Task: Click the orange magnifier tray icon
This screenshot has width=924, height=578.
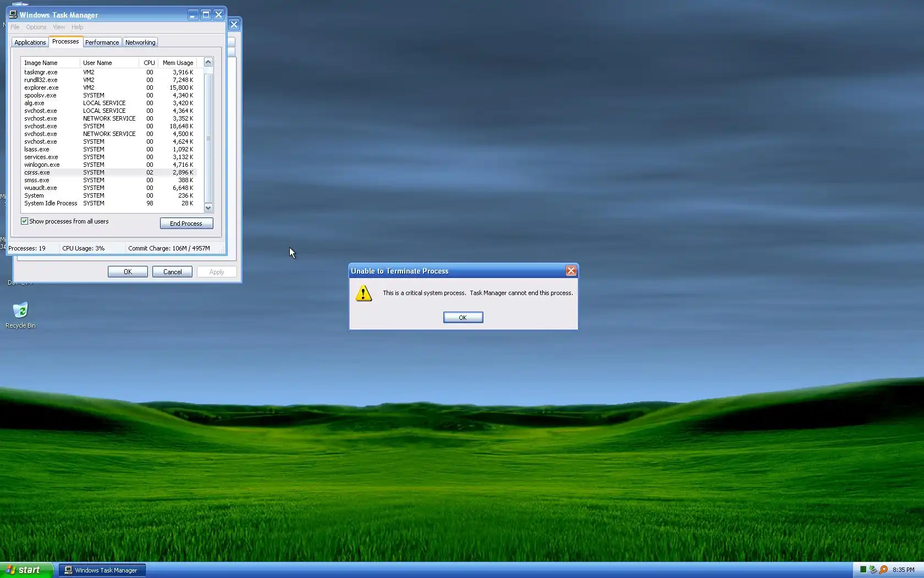Action: coord(883,570)
